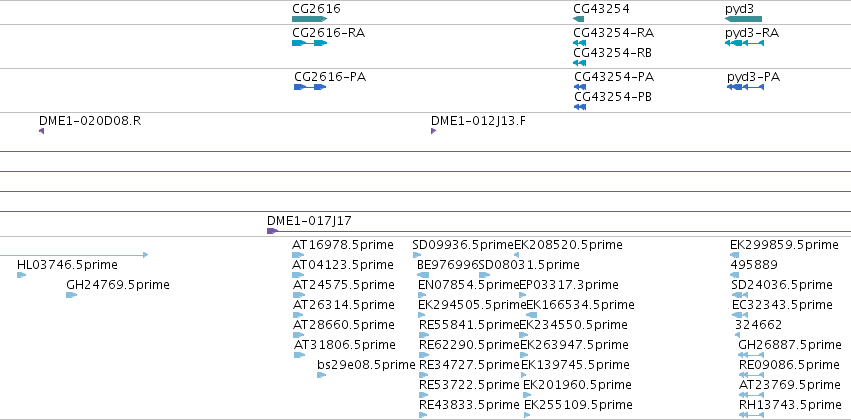Open the CG43254-RB transcript label

(x=613, y=53)
